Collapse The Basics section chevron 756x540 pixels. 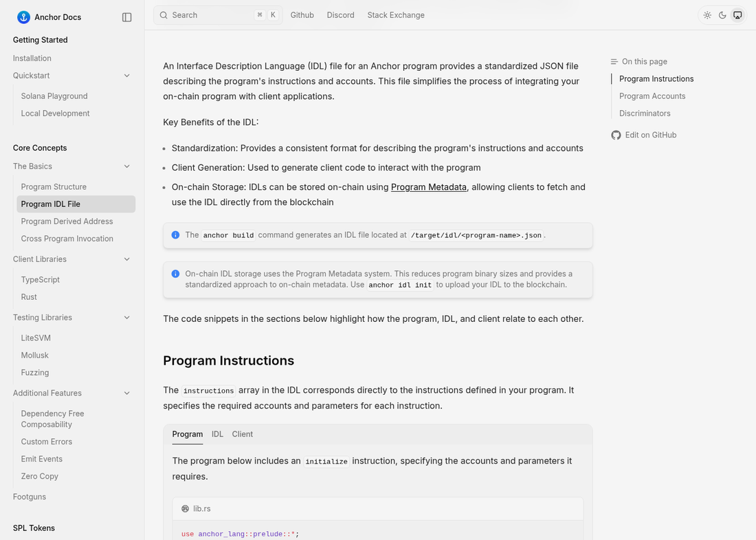(x=127, y=166)
